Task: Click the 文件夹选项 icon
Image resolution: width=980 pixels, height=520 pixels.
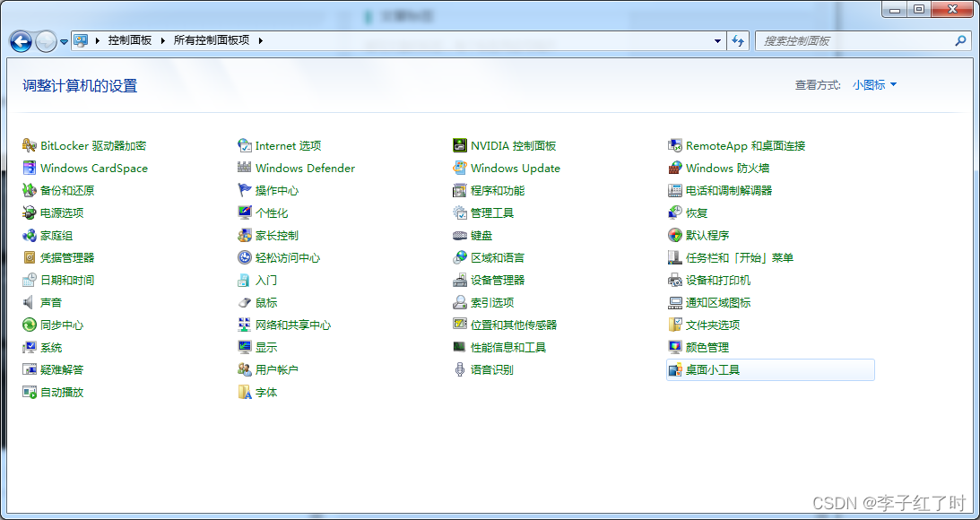Action: pyautogui.click(x=674, y=325)
